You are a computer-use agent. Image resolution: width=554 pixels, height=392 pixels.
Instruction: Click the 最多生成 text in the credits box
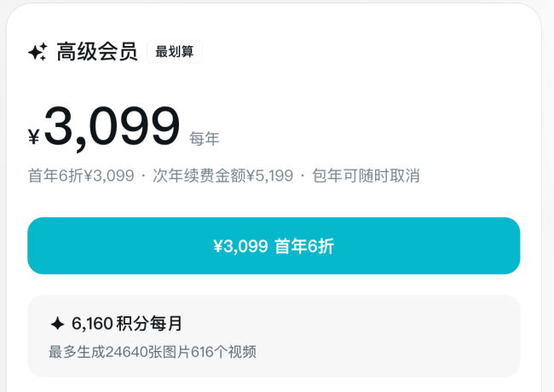pos(78,351)
